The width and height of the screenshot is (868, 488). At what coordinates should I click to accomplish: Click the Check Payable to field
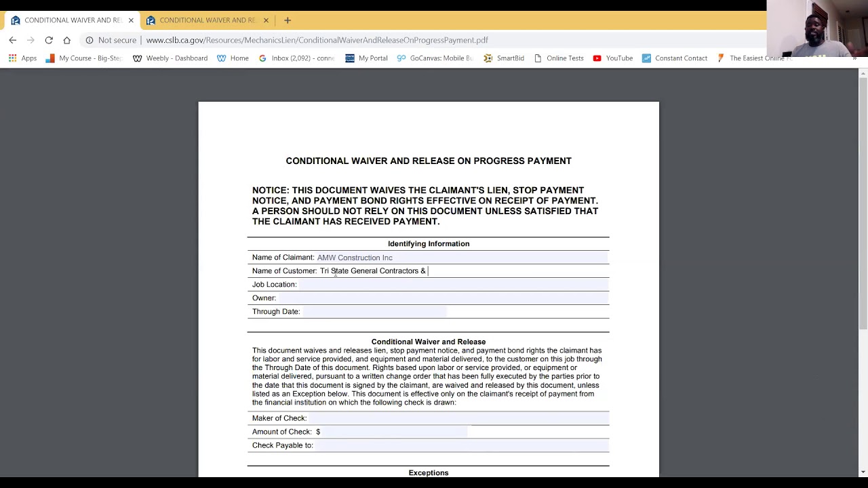pos(462,445)
